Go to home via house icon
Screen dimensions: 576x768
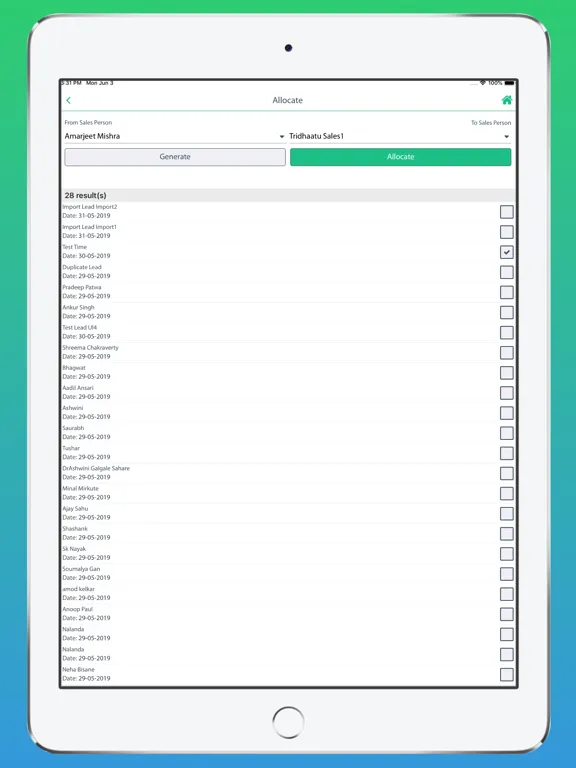(x=506, y=100)
